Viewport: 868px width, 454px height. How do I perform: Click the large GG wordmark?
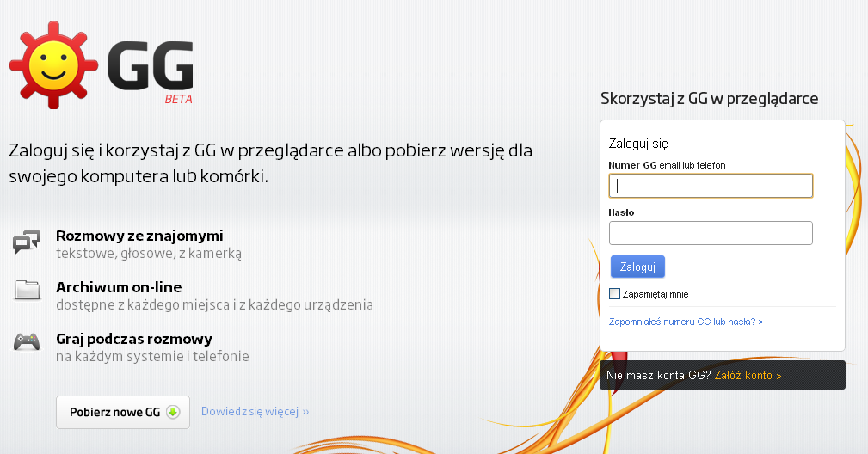151,65
